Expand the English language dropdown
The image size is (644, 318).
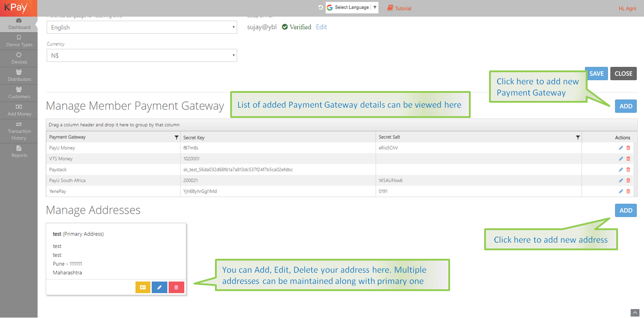(x=142, y=27)
